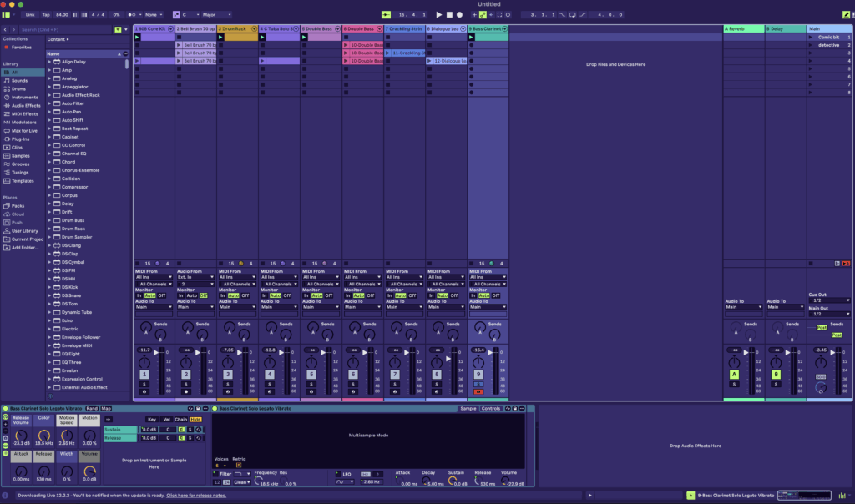The height and width of the screenshot is (504, 855).
Task: Switch to the Controls tab in Sampler
Action: (x=491, y=409)
